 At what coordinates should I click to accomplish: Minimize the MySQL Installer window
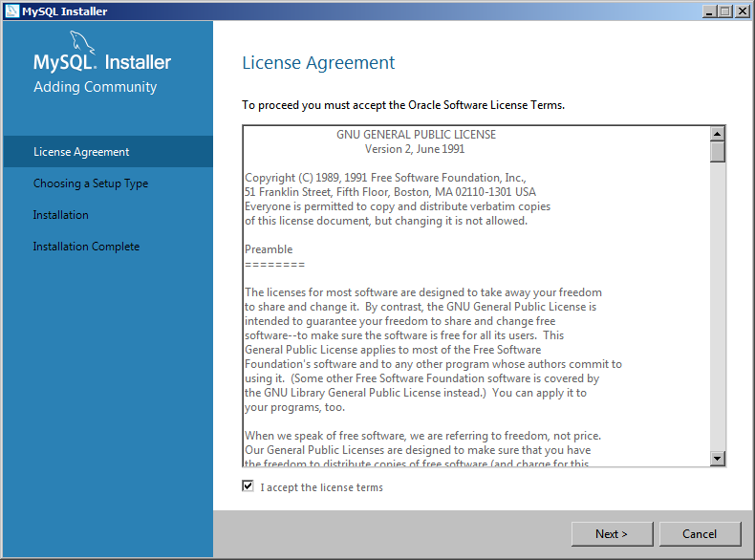(708, 11)
